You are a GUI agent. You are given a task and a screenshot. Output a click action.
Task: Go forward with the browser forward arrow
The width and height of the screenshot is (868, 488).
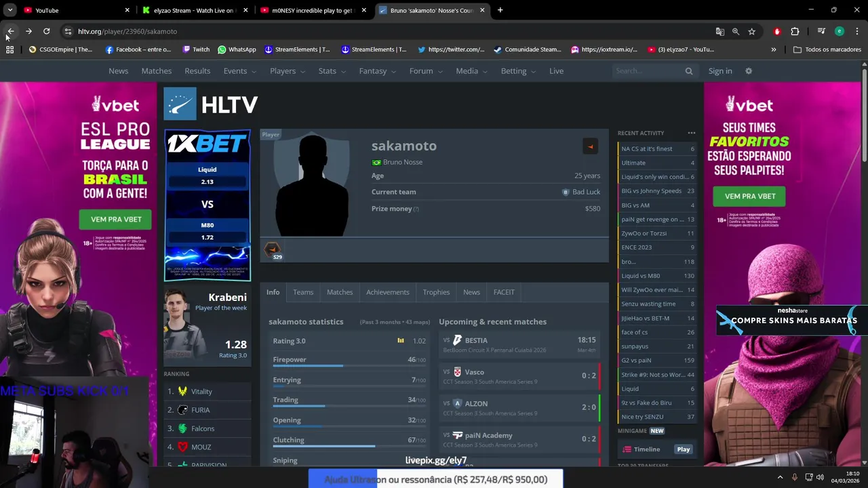28,31
